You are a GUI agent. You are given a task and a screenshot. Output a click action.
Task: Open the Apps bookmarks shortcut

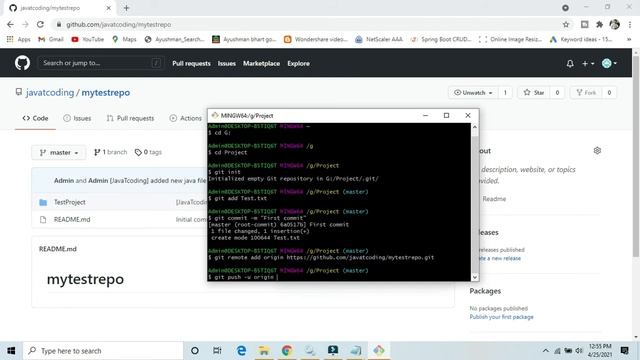[x=19, y=39]
